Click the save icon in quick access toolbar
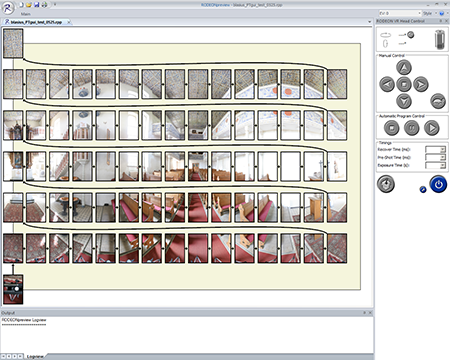This screenshot has width=450, height=360. pos(37,5)
